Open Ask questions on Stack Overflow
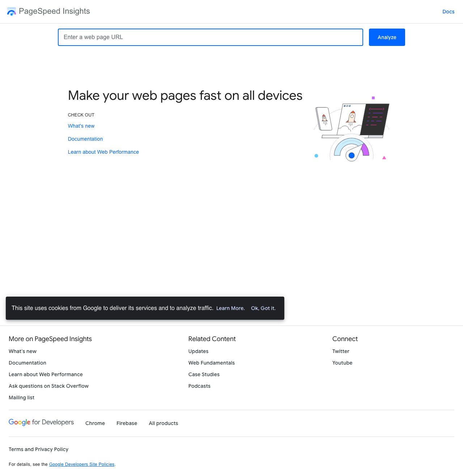 pos(48,386)
